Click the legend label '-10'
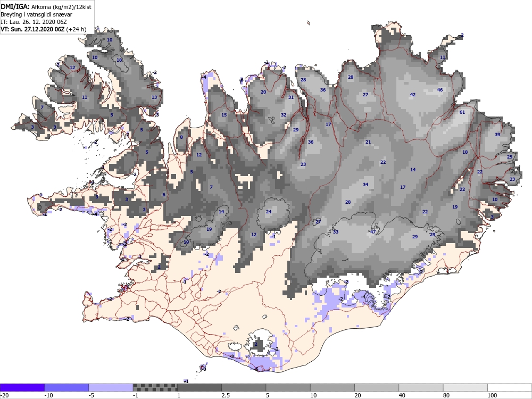532x399 pixels. coord(49,395)
